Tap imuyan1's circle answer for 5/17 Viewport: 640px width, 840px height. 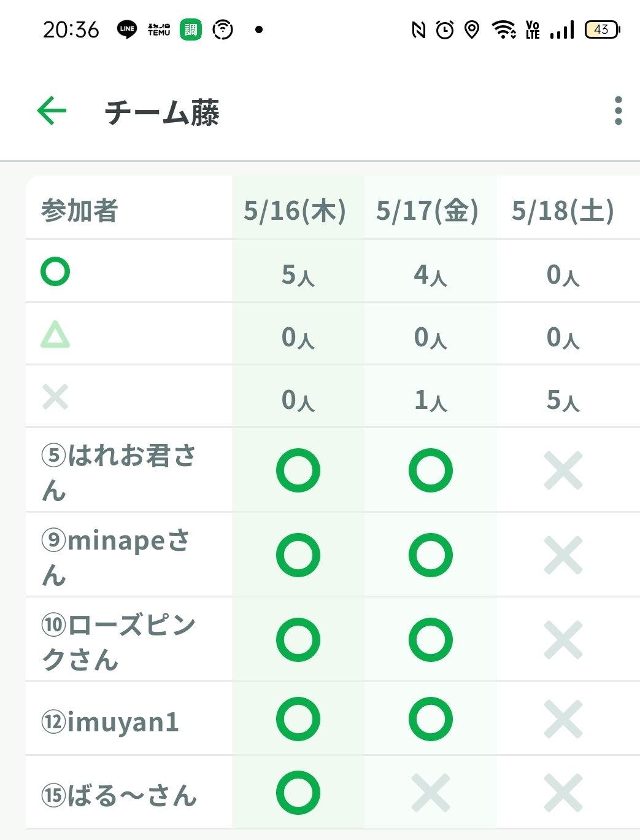tap(431, 719)
